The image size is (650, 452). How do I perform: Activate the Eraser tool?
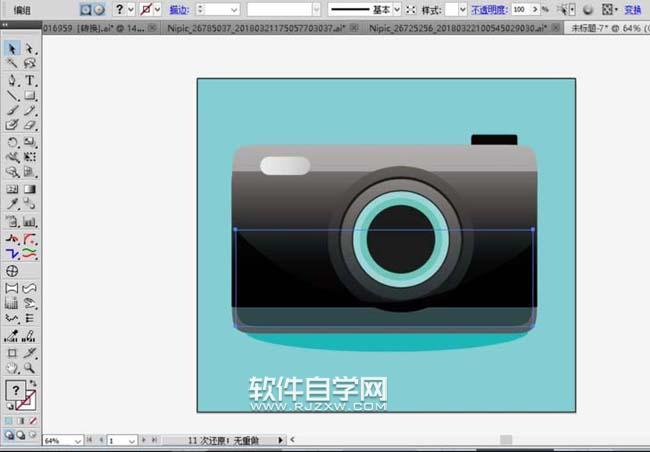(29, 125)
